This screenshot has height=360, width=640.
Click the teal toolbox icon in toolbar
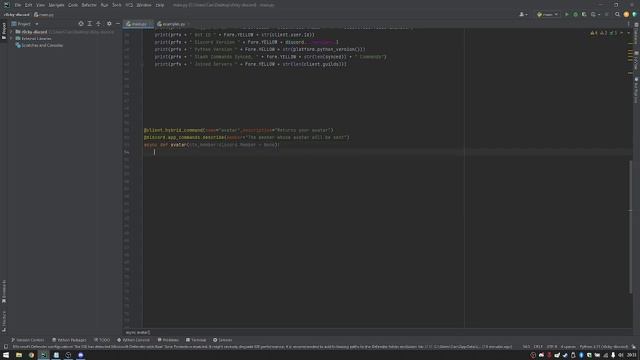[x=635, y=14]
